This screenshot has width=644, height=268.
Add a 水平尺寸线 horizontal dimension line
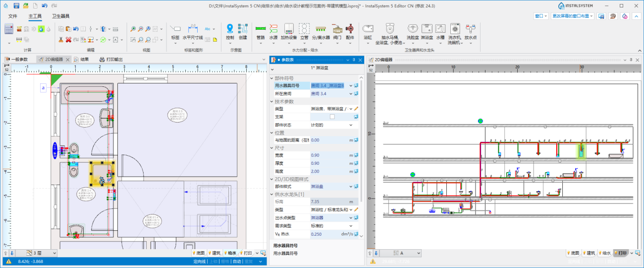pyautogui.click(x=193, y=29)
